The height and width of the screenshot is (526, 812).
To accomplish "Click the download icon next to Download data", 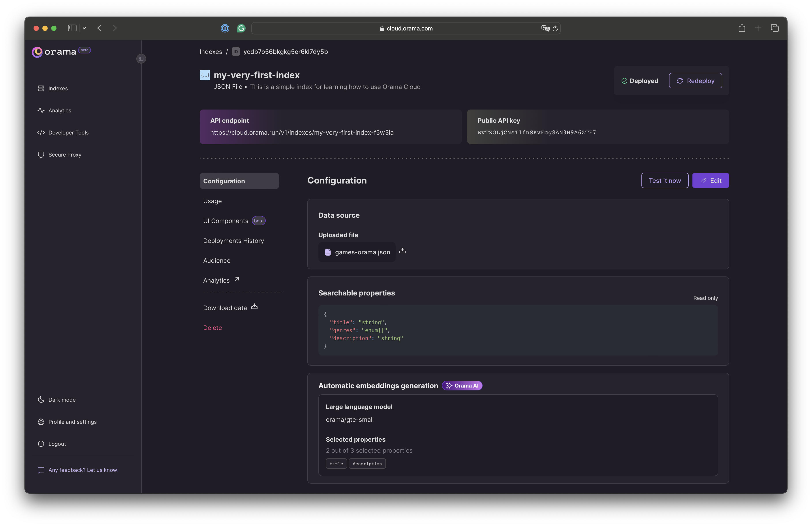I will (254, 307).
